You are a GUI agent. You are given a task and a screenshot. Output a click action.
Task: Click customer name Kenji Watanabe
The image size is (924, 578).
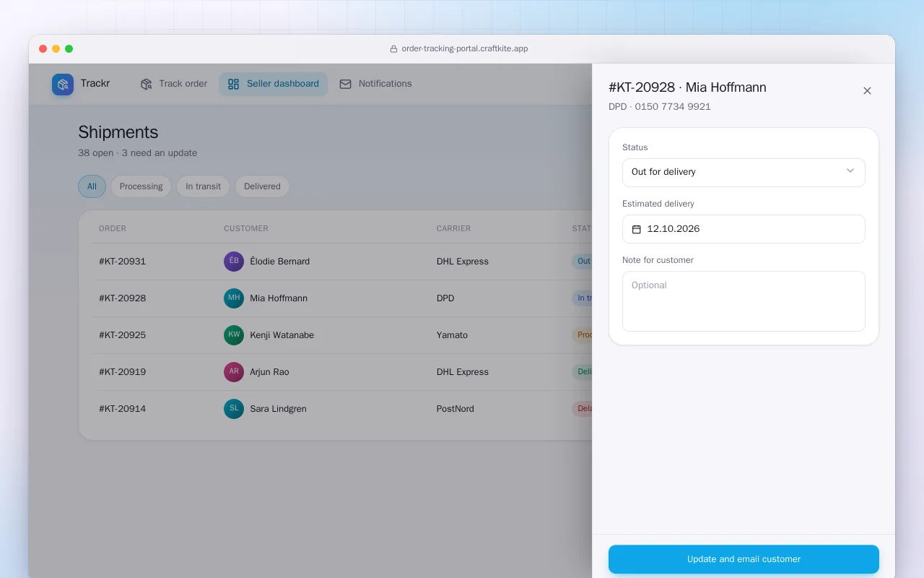[282, 335]
